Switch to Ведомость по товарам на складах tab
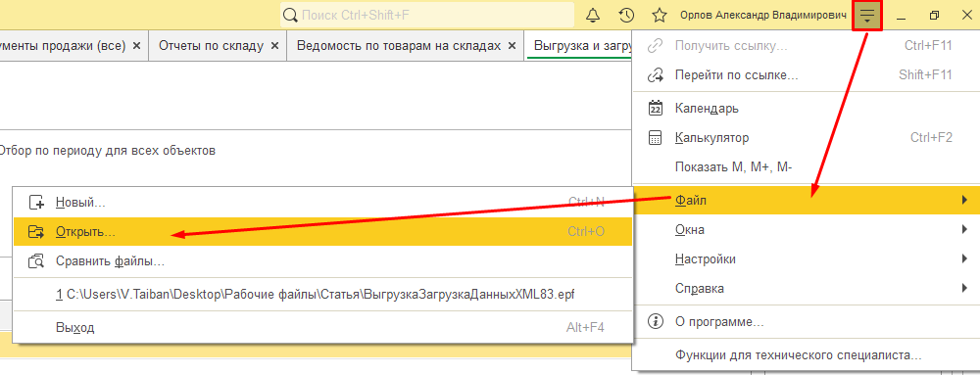The image size is (980, 375). [399, 46]
